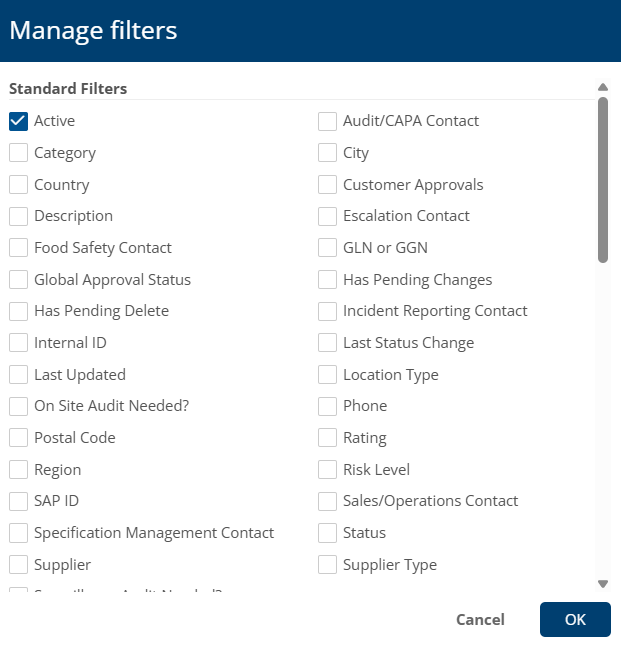
Task: Enable the Category filter checkbox
Action: [x=18, y=153]
